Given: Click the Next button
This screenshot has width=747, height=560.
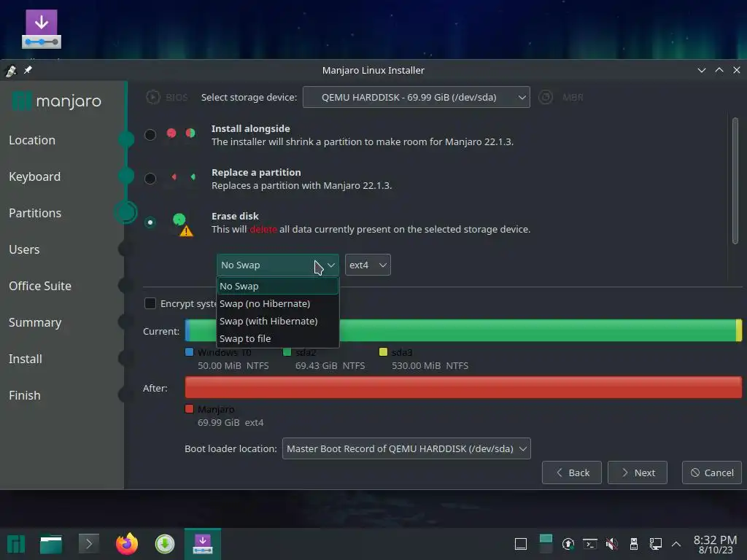Looking at the screenshot, I should (638, 472).
